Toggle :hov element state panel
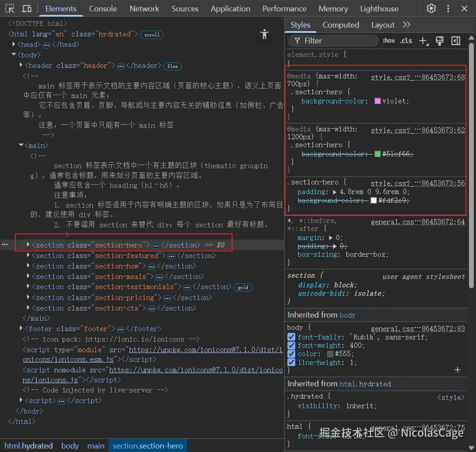The width and height of the screenshot is (476, 452). (388, 41)
